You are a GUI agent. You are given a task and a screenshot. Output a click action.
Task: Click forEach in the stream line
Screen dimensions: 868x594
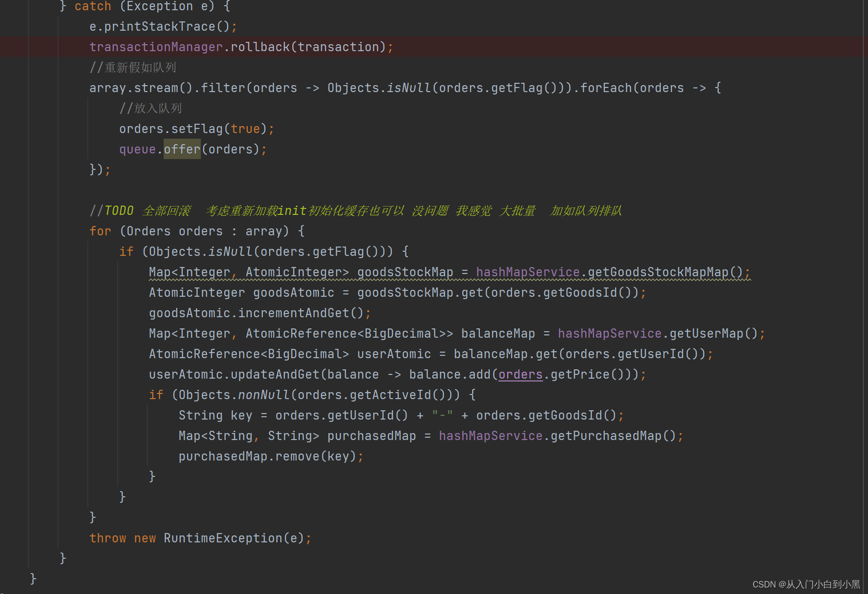pyautogui.click(x=606, y=88)
